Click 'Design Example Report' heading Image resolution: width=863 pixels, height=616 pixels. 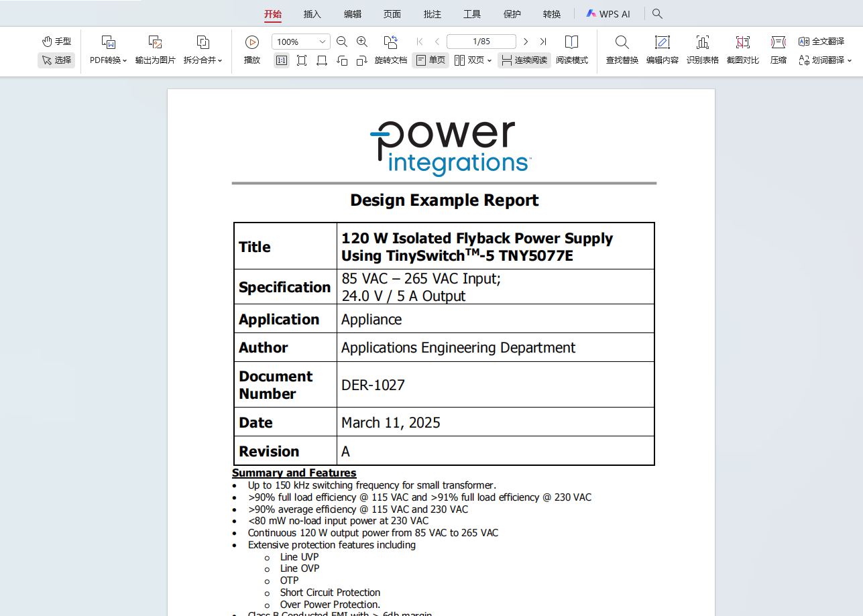click(445, 200)
